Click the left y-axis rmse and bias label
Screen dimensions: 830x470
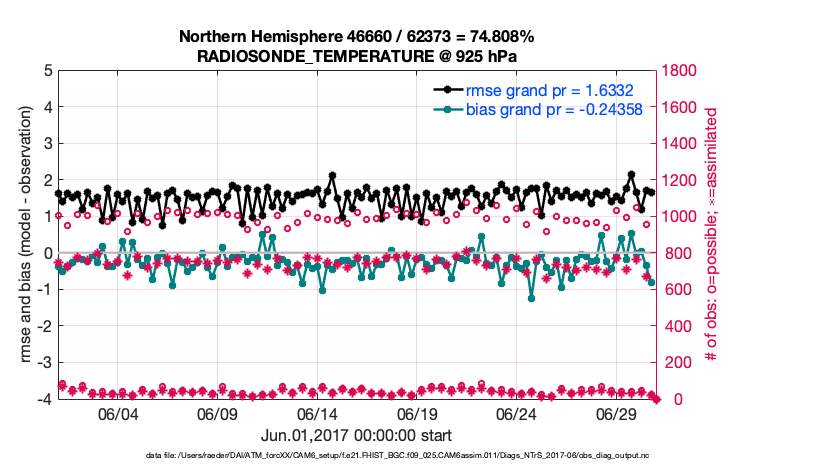[x=23, y=235]
